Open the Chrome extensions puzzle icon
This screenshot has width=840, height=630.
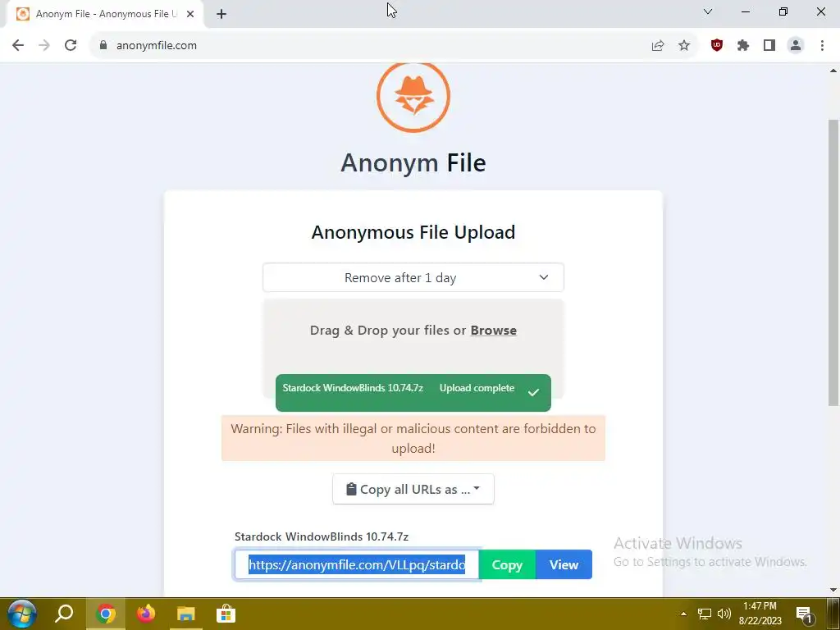point(743,46)
